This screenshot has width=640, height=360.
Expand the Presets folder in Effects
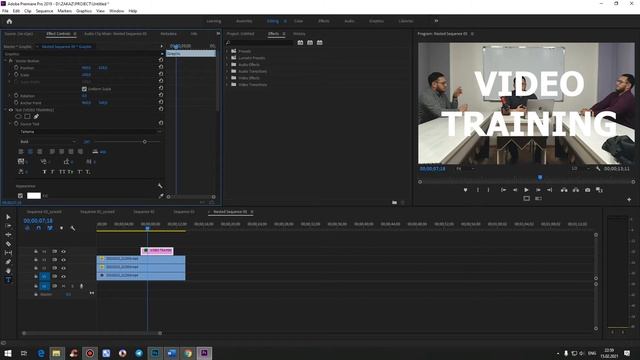[x=227, y=51]
